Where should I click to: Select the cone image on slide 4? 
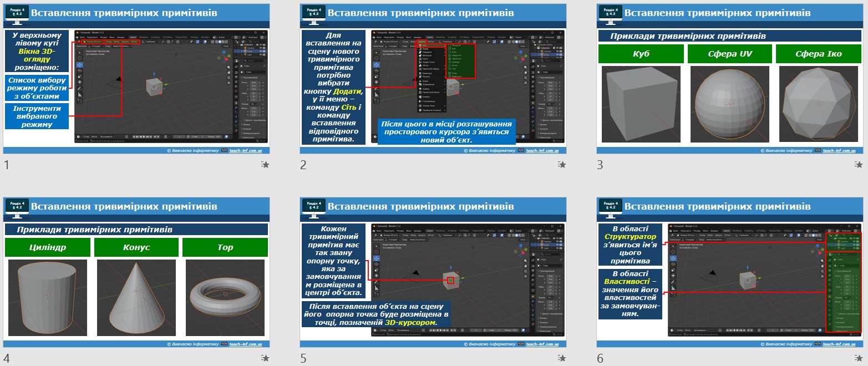pos(136,298)
